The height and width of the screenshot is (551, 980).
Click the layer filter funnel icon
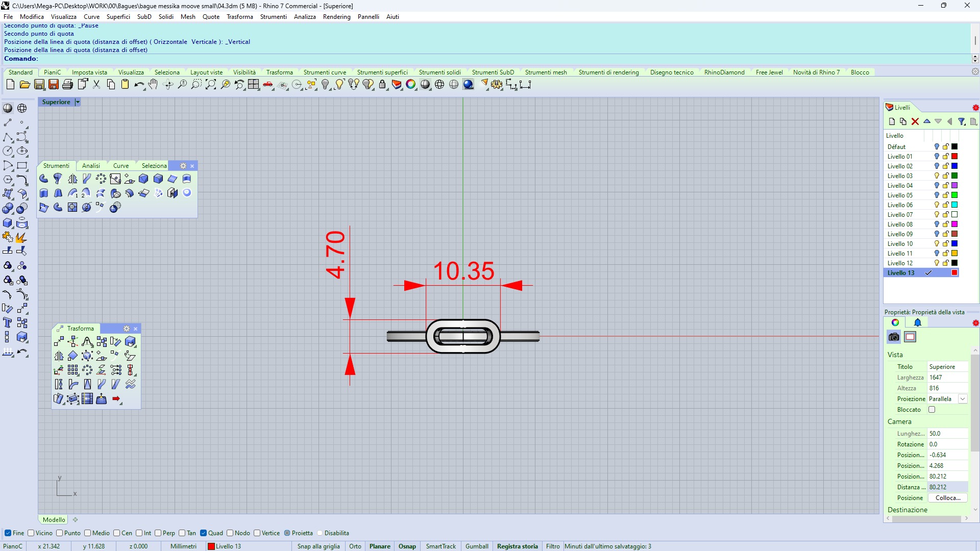point(962,121)
